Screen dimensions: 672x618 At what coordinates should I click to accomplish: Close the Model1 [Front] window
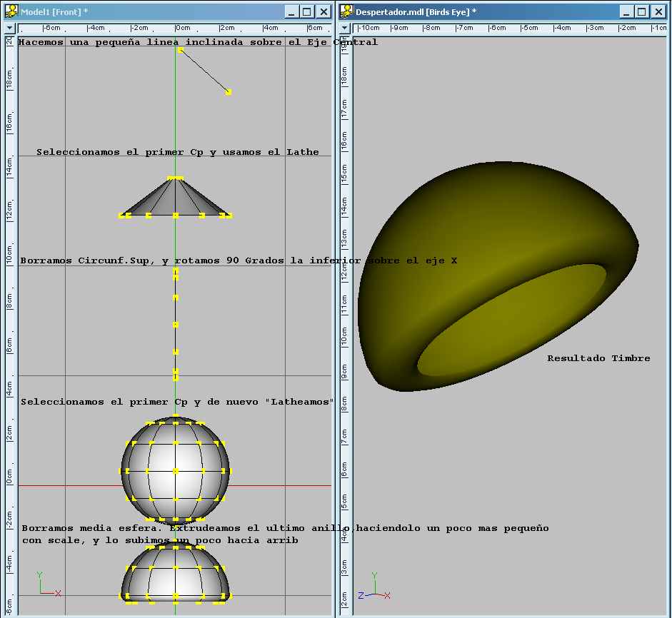point(324,11)
